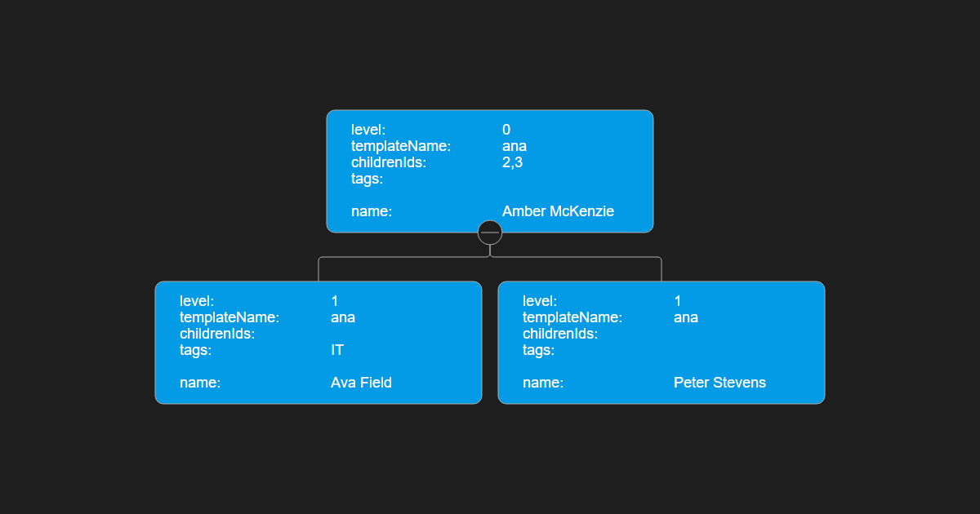Screen dimensions: 980x514
Task: Click the 'level:' label in Peter Stevens card
Action: [x=540, y=301]
